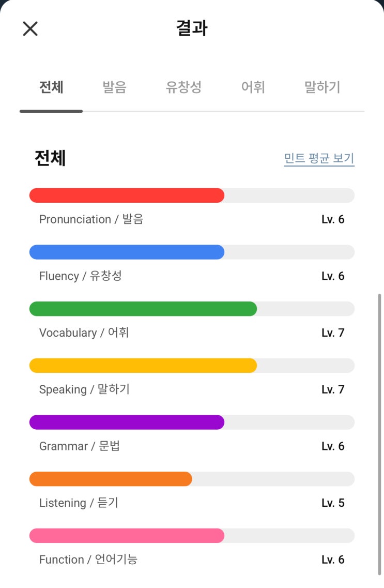384x588 pixels.
Task: Click the blue Fluency progress bar
Action: 127,252
